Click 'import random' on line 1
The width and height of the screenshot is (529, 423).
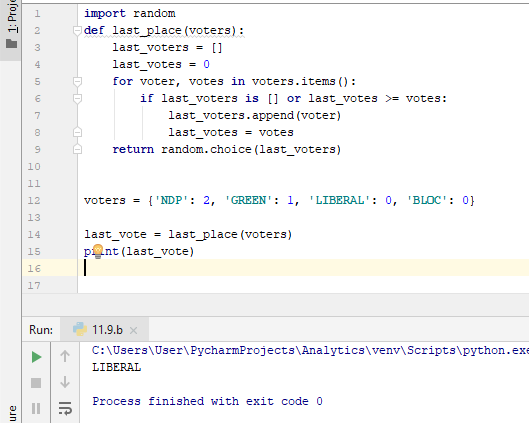point(130,13)
